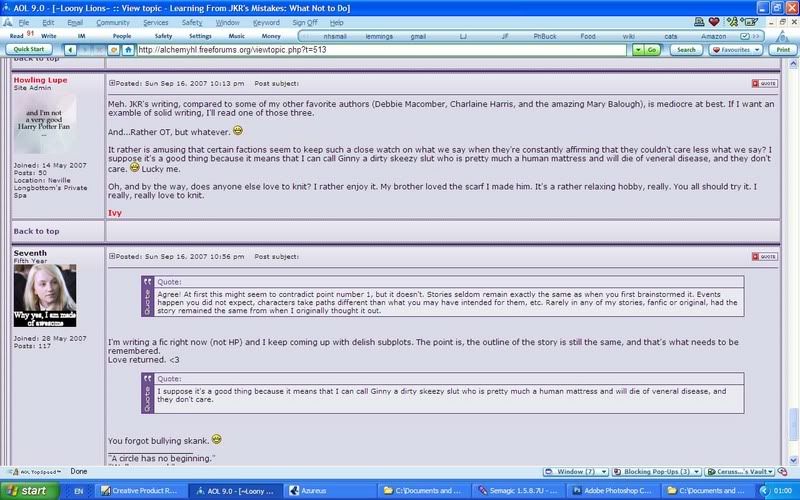Open the Read mail toolbar button
Viewport: 800px width, 500px height.
tap(15, 35)
